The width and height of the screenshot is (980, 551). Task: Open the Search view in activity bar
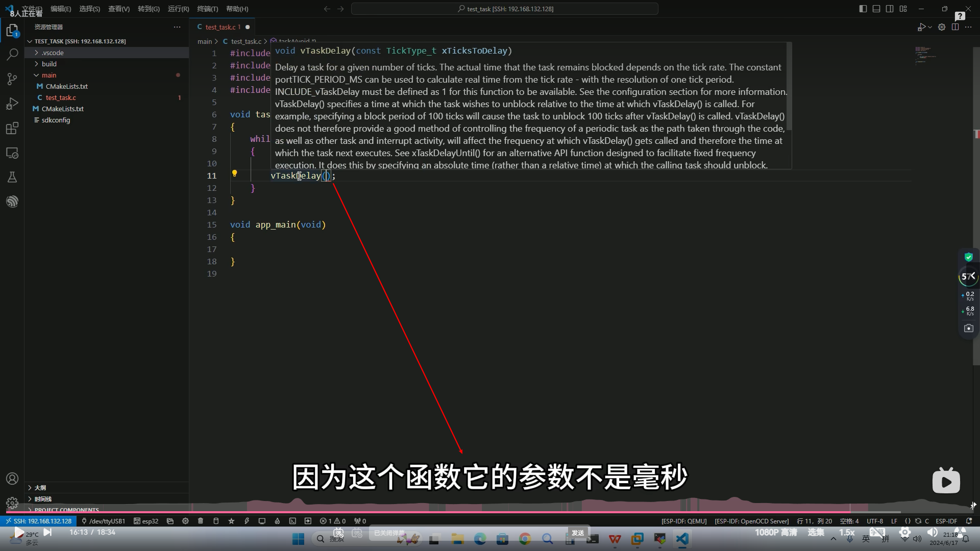tap(12, 54)
